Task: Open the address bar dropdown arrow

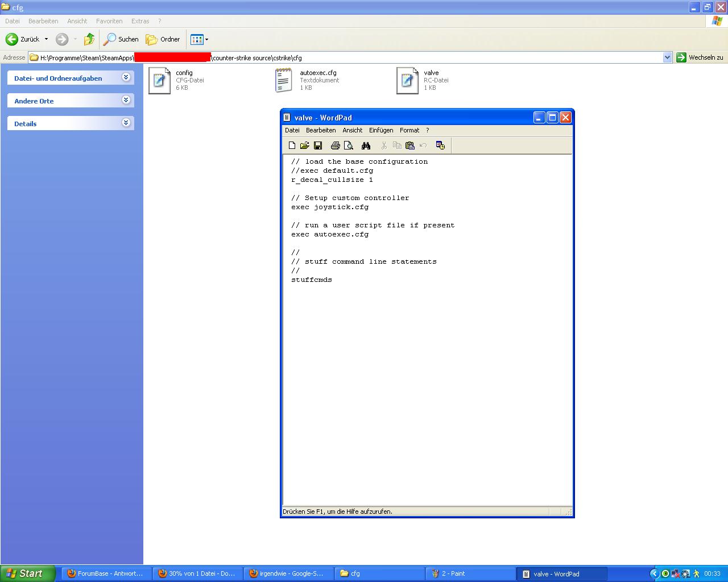Action: tap(667, 57)
